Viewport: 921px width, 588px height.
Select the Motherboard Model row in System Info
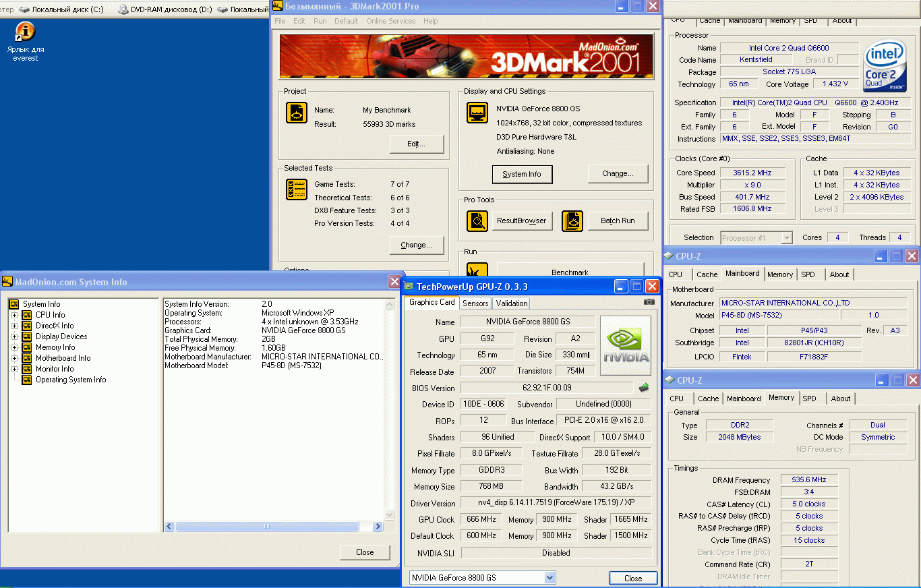coord(274,365)
